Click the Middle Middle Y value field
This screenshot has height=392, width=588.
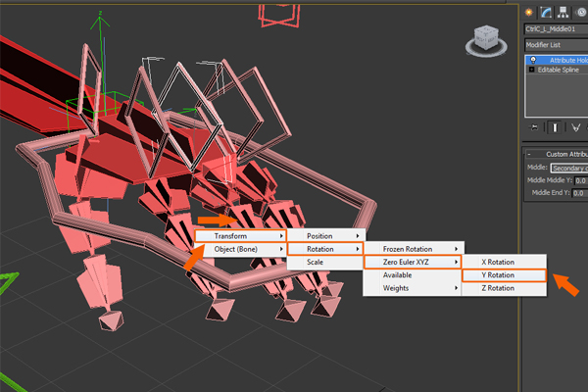[x=581, y=180]
